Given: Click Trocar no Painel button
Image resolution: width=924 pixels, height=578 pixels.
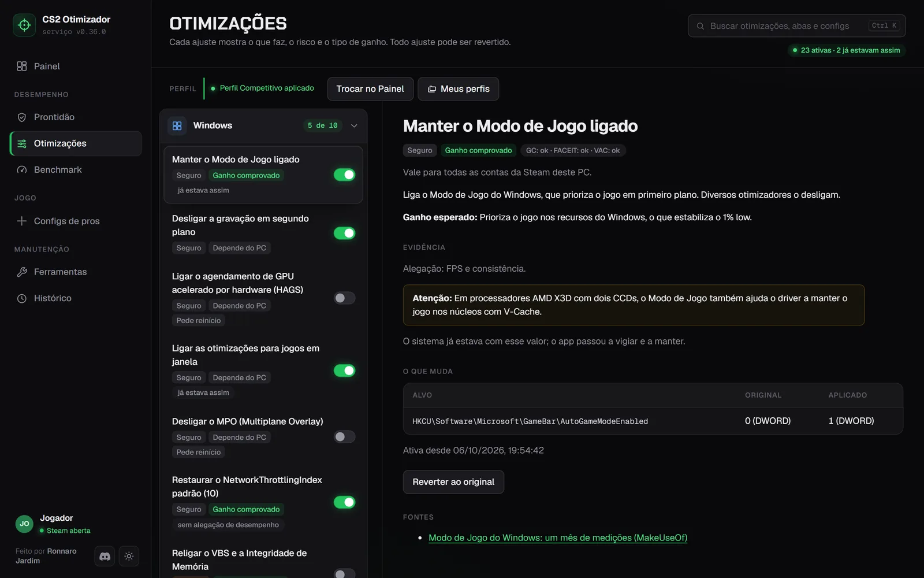Looking at the screenshot, I should coord(370,89).
